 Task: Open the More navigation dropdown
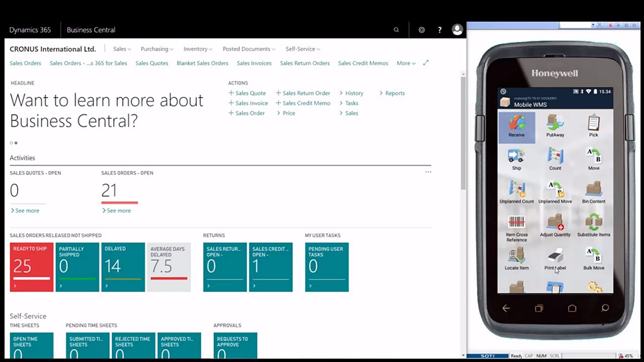pyautogui.click(x=406, y=63)
